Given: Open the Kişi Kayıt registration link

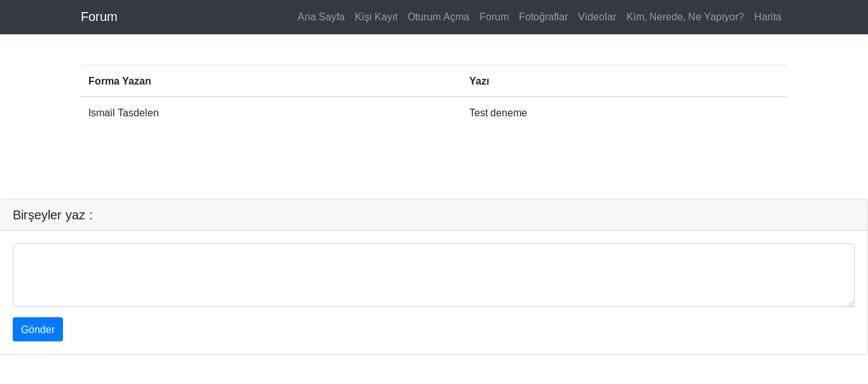Looking at the screenshot, I should (376, 17).
